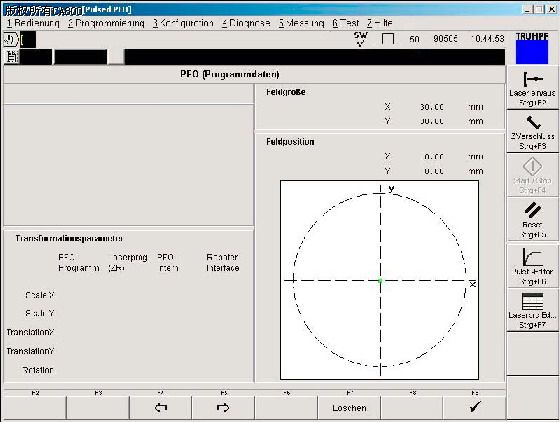This screenshot has width=560, height=422.
Task: Click the Verschluss shutter icon button
Action: [x=532, y=131]
